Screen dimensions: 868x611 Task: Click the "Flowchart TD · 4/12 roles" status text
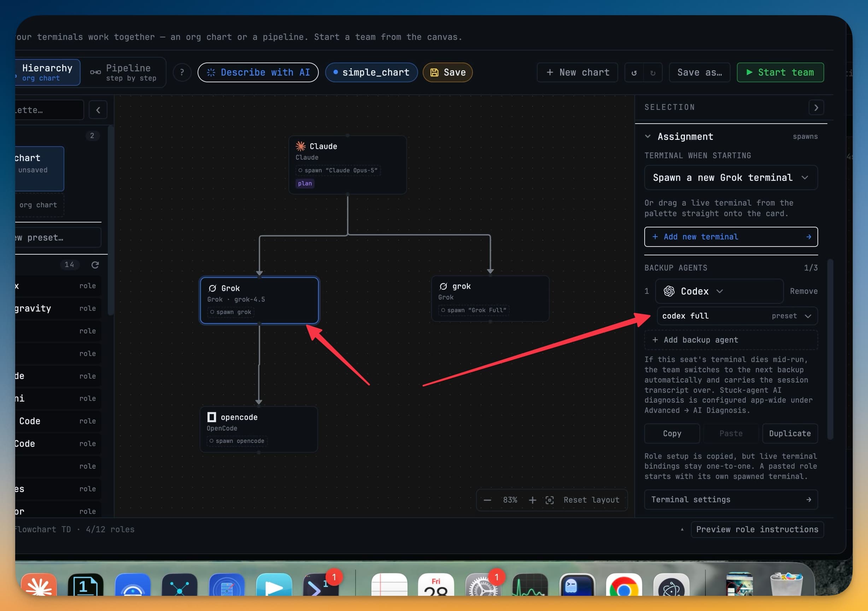click(x=75, y=529)
